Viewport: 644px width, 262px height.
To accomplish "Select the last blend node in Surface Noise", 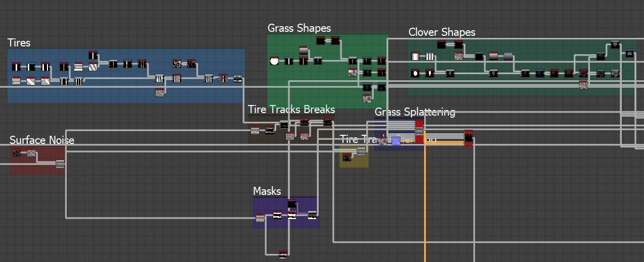I will click(60, 163).
